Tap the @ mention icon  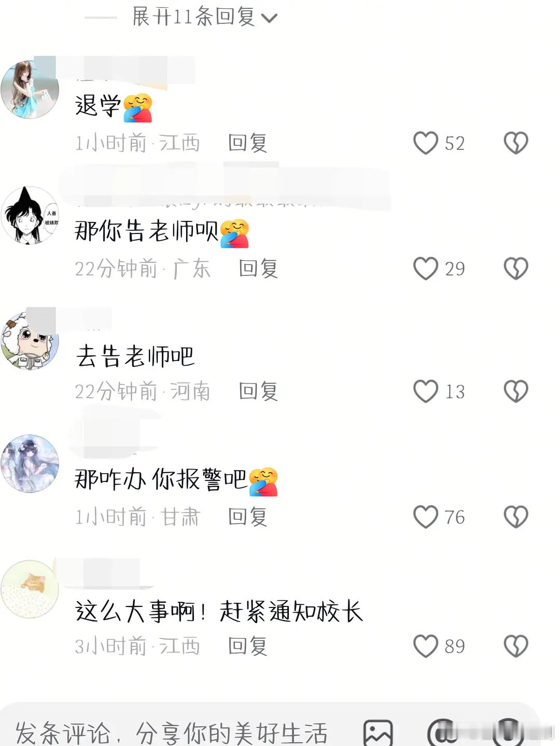click(442, 733)
